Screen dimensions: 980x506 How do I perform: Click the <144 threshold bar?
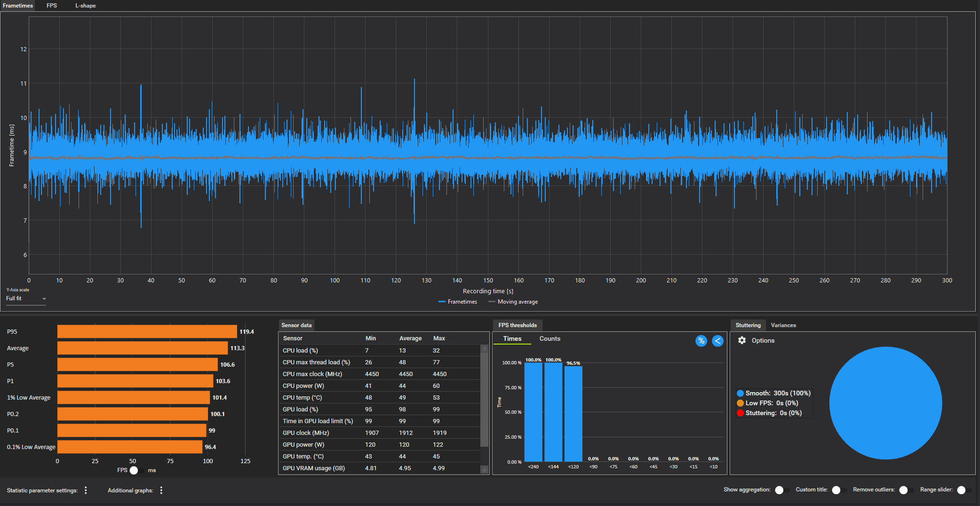(x=553, y=412)
